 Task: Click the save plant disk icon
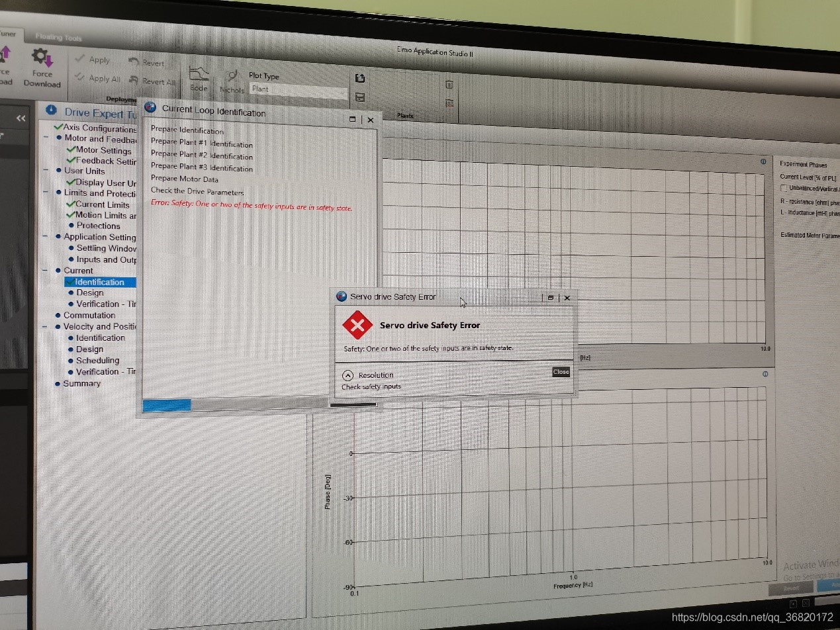tap(360, 97)
